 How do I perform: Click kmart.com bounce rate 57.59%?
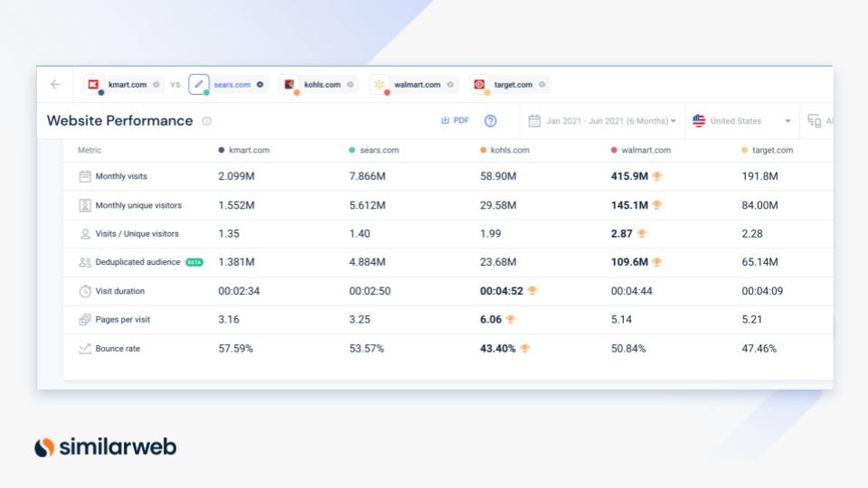pos(235,349)
